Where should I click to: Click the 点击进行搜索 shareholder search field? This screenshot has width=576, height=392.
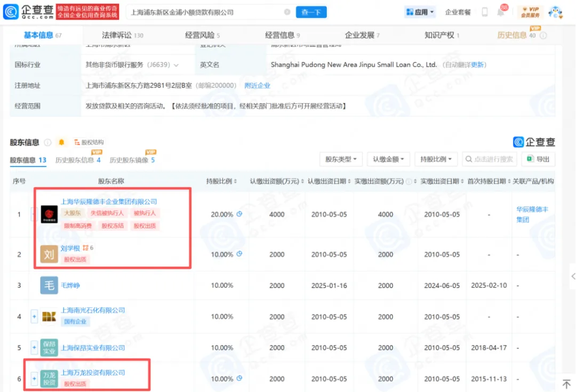point(489,159)
